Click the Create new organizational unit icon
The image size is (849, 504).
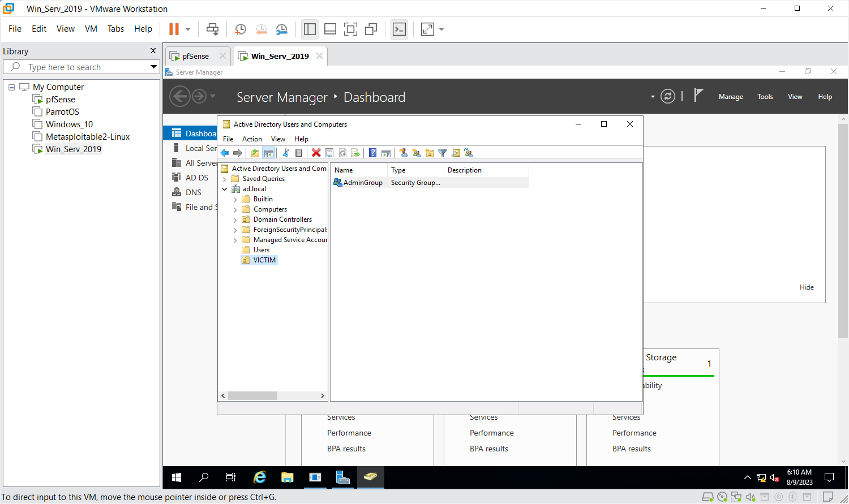(x=430, y=153)
